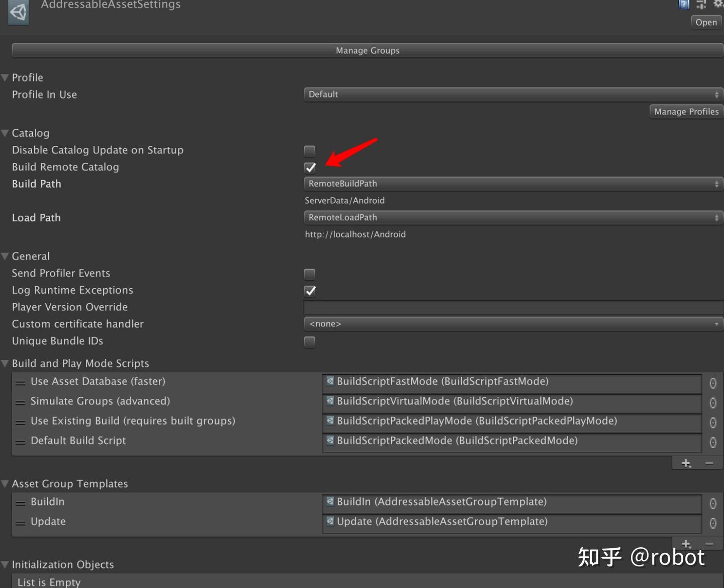Click the Default Build Script label
This screenshot has height=588, width=724.
78,441
